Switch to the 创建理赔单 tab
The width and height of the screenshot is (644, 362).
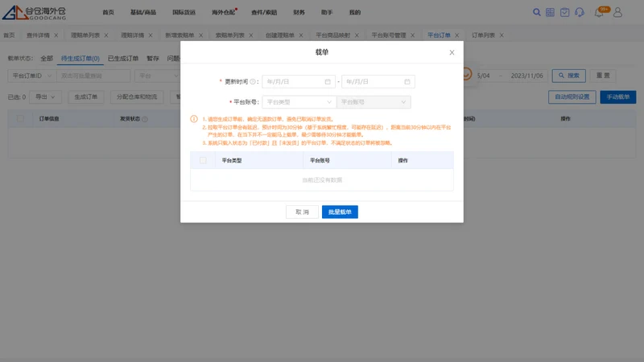point(279,35)
